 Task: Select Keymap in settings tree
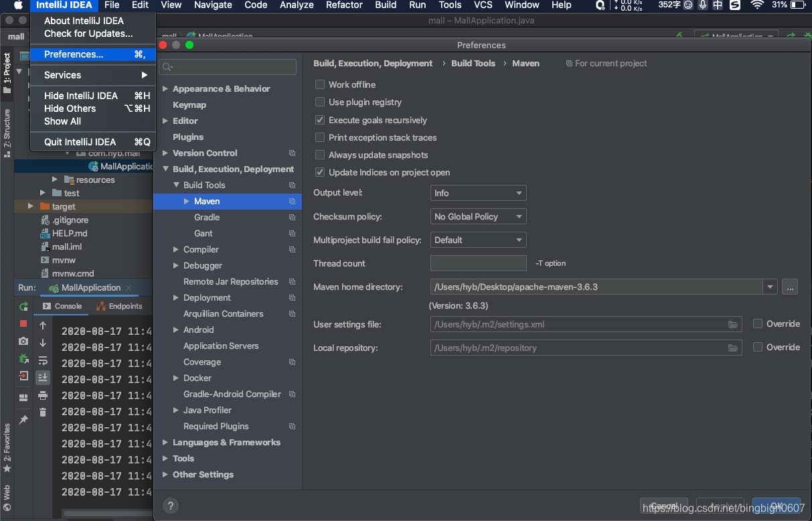[189, 105]
